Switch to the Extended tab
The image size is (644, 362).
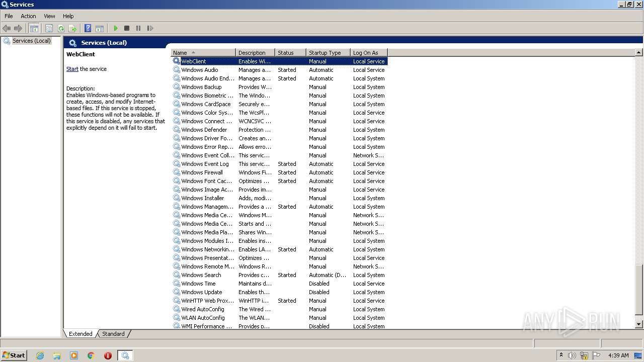coord(80,334)
